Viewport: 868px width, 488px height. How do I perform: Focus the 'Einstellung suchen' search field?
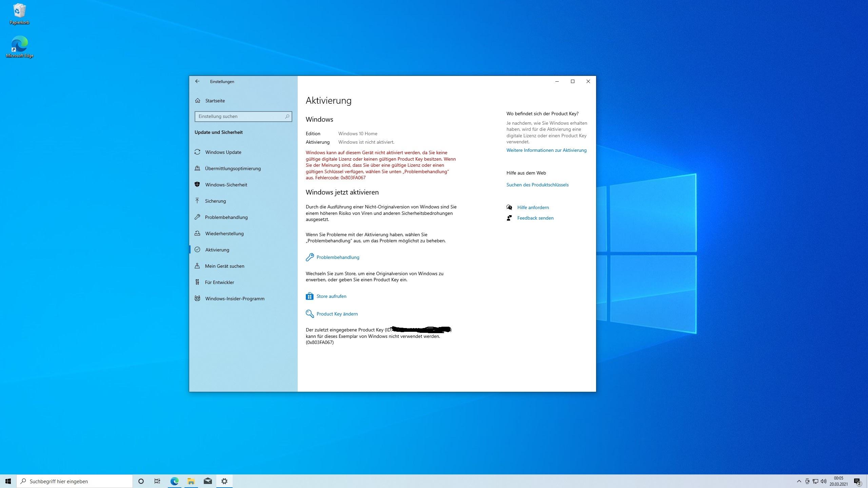click(x=243, y=116)
